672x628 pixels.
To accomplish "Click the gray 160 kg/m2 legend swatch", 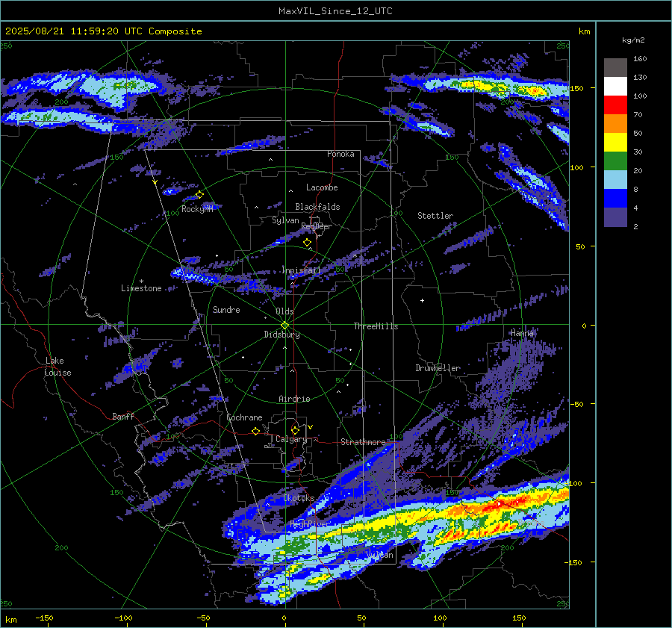I will coord(615,68).
